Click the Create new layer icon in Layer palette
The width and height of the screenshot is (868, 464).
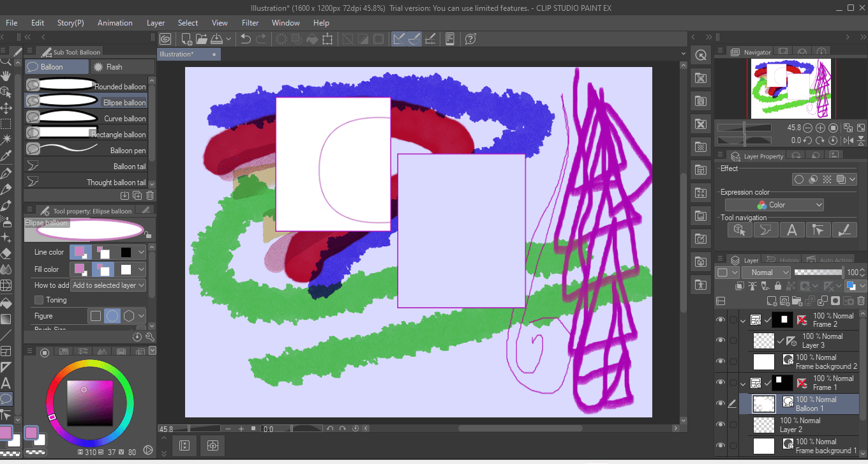click(x=771, y=301)
